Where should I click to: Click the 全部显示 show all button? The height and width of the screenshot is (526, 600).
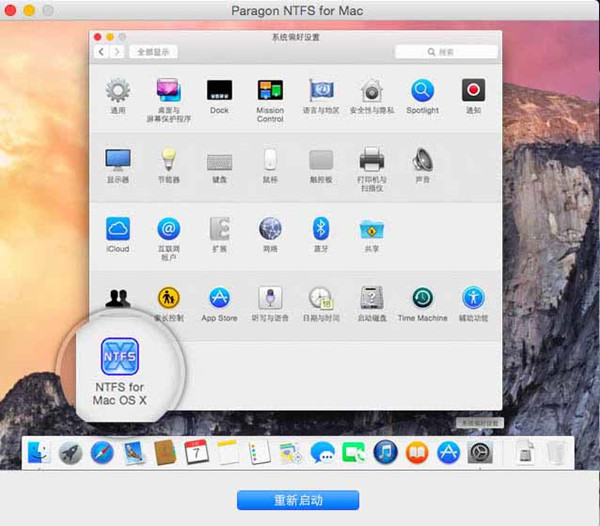pos(153,51)
